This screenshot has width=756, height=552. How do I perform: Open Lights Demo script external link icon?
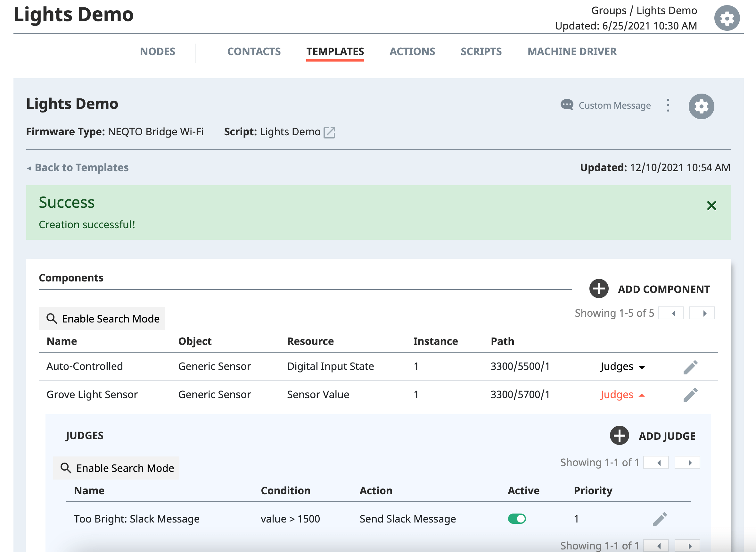pyautogui.click(x=329, y=132)
